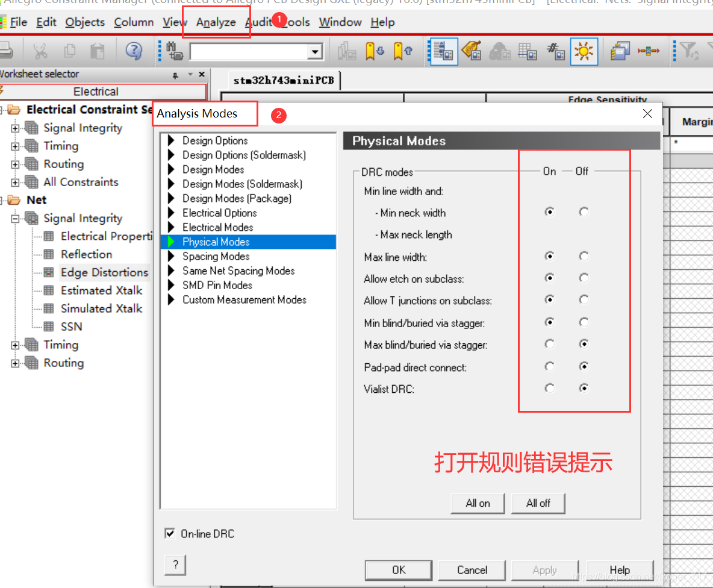Select Edge Distortions worksheet item
Viewport: 713px width, 588px height.
pyautogui.click(x=104, y=272)
